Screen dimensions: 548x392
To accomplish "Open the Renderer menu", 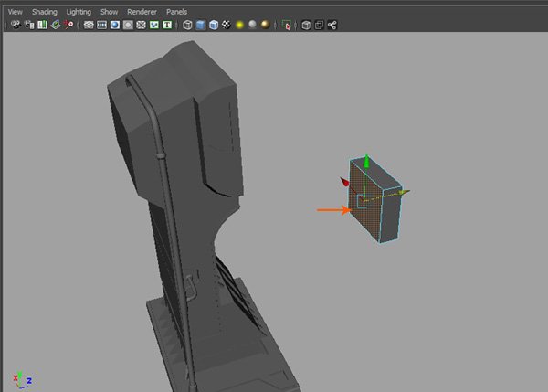I will click(142, 12).
